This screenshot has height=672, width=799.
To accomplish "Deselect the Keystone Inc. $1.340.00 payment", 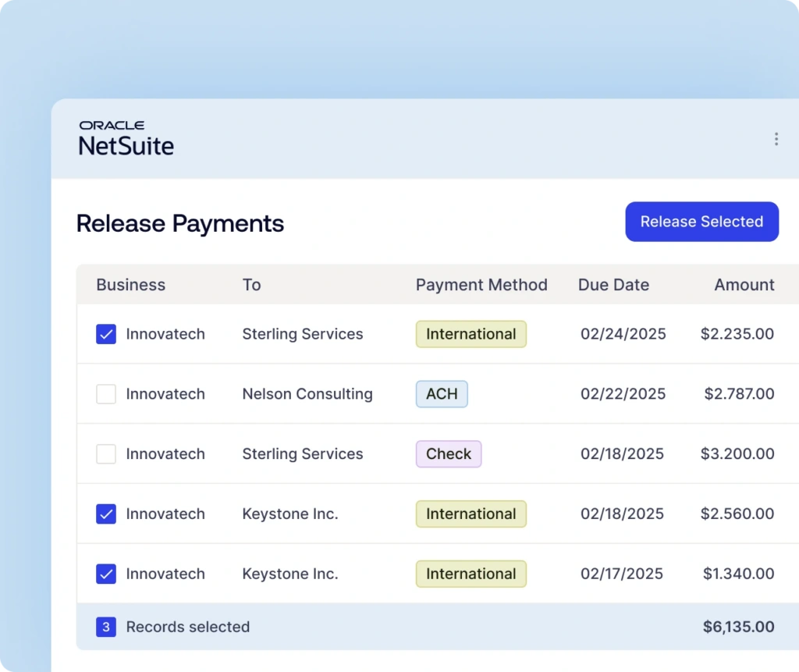I will (x=106, y=574).
